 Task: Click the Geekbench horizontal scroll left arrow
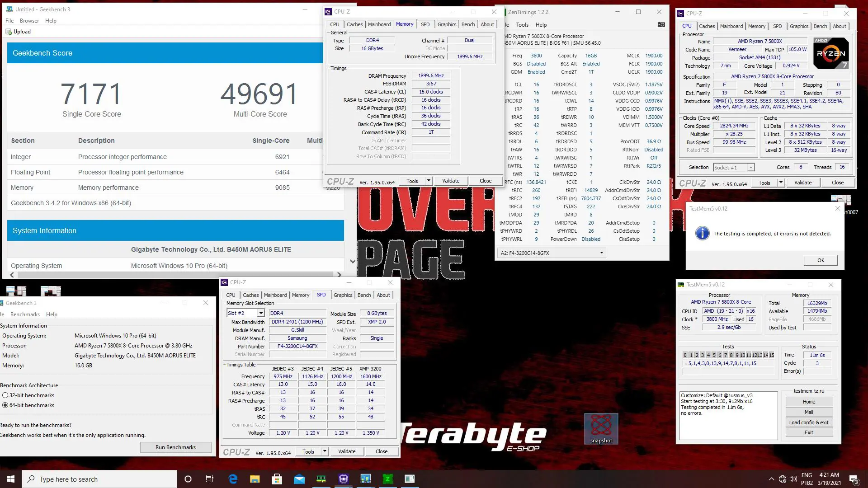(12, 275)
